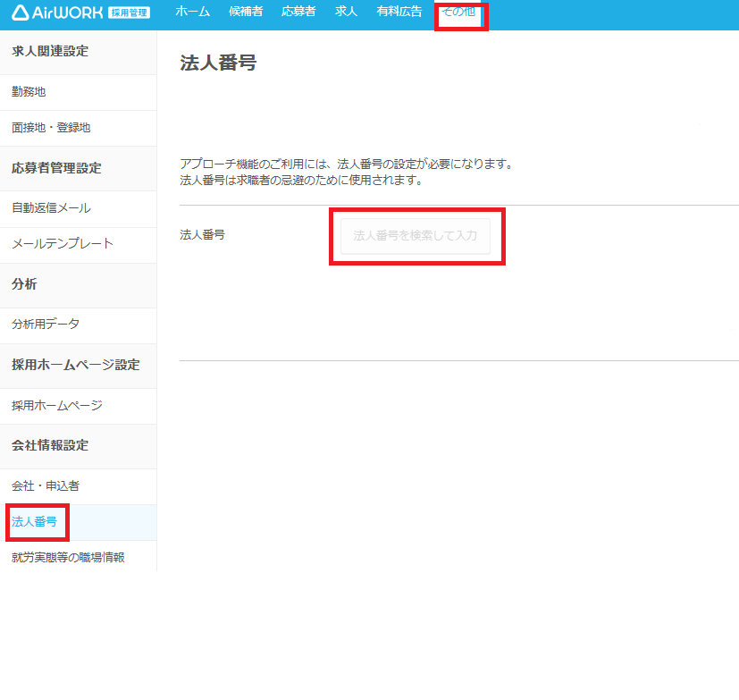This screenshot has height=700, width=739.
Task: Click the 求人関連設定 section header
Action: [x=50, y=51]
